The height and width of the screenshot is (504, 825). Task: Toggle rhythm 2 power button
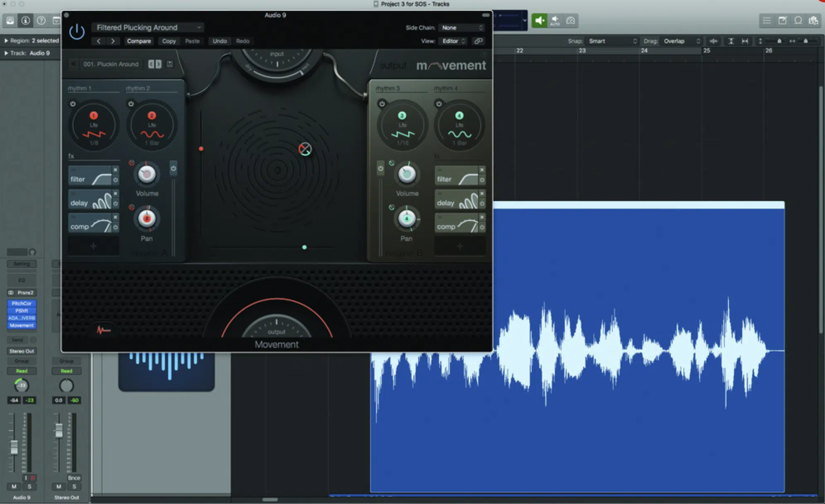click(x=131, y=104)
